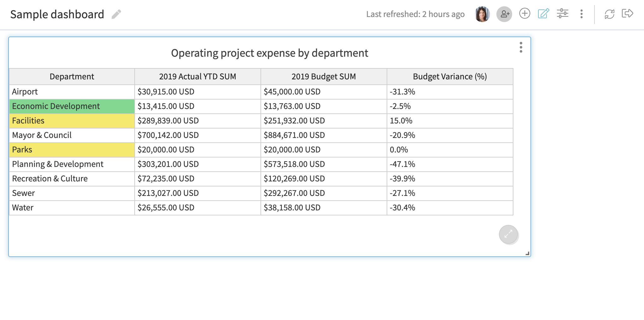Click the $120,269.00 USD budget cell
This screenshot has height=320, width=644.
pos(324,179)
